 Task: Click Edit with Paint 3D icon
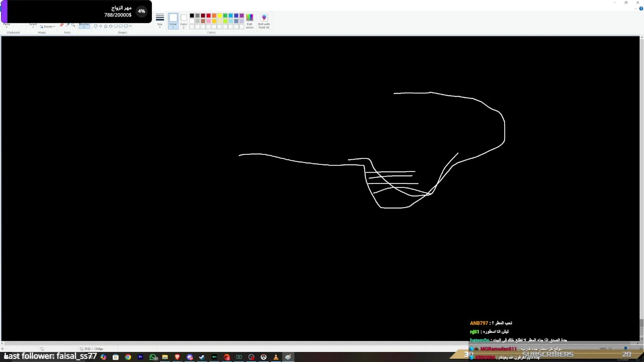(264, 21)
